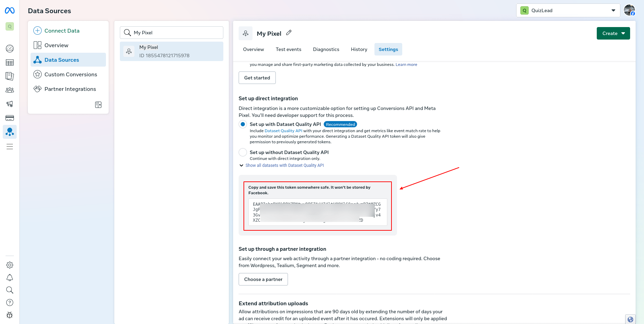Click the generated access token text box
Screen dimensions: 644x324
[317, 212]
